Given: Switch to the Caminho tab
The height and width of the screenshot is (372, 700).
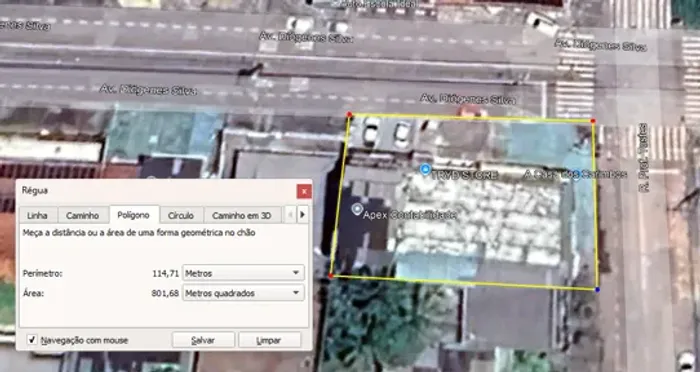Looking at the screenshot, I should (x=83, y=215).
